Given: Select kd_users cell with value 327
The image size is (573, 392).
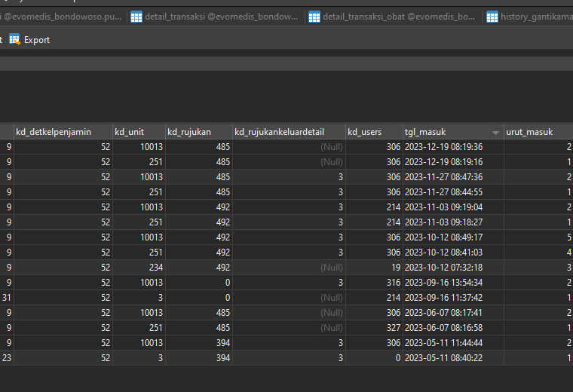Looking at the screenshot, I should tap(374, 328).
